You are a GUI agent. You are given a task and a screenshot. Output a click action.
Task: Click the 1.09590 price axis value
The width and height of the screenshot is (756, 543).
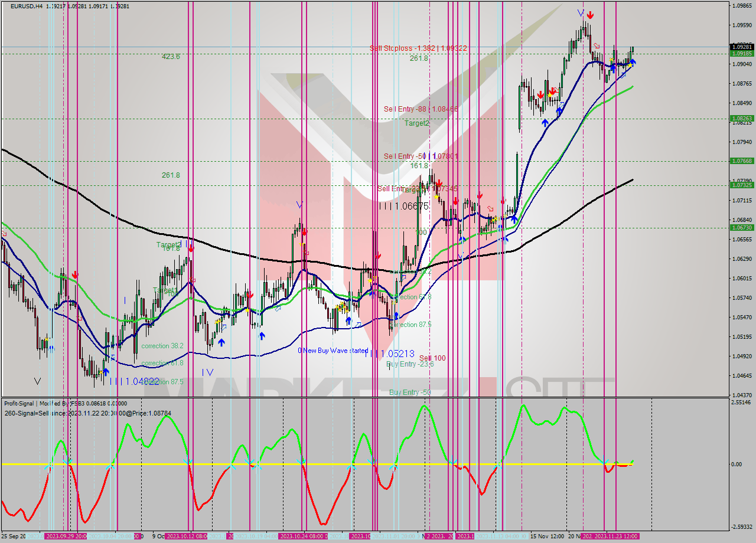pyautogui.click(x=742, y=25)
